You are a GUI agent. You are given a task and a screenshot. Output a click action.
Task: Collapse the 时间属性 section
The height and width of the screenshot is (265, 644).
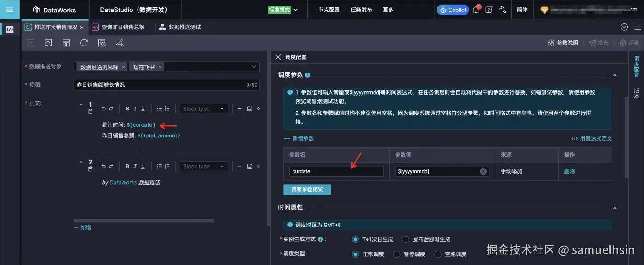pos(615,208)
